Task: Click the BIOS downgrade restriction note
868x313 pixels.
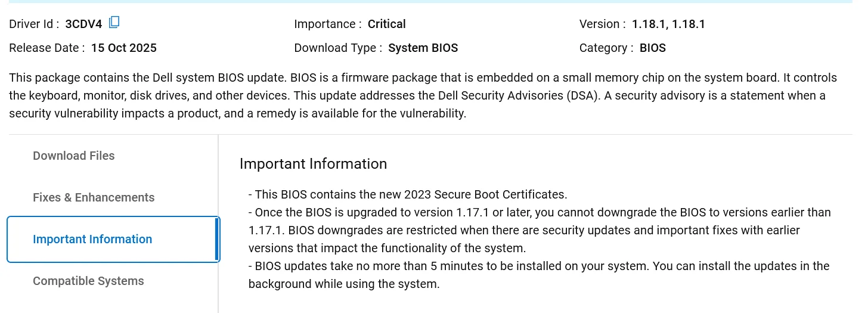Action: click(x=540, y=230)
